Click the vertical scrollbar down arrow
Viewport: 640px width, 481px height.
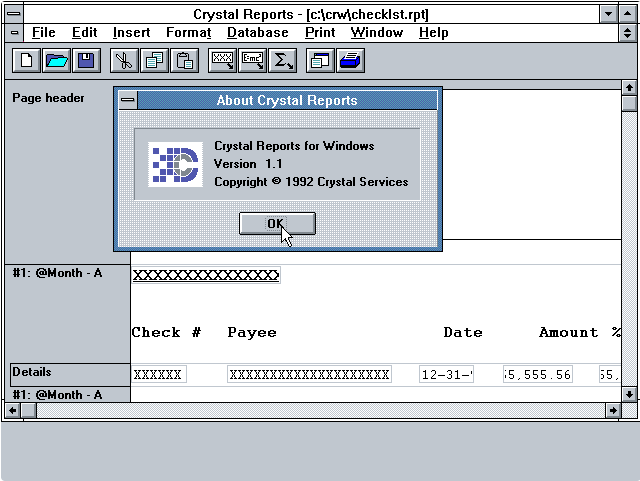pyautogui.click(x=629, y=394)
